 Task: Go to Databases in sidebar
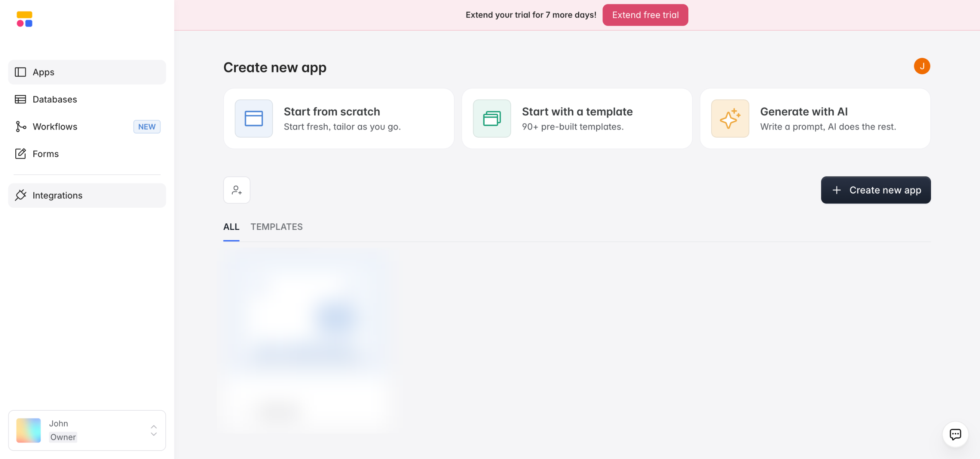[55, 99]
